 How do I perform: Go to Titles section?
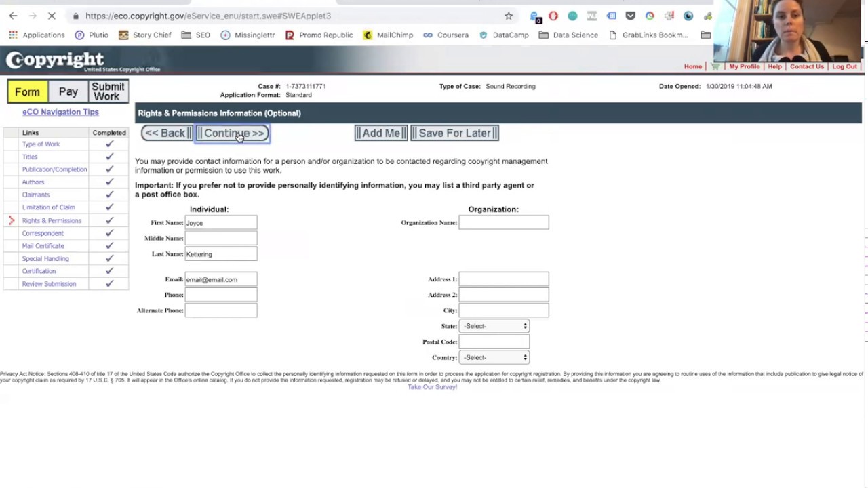tap(30, 157)
